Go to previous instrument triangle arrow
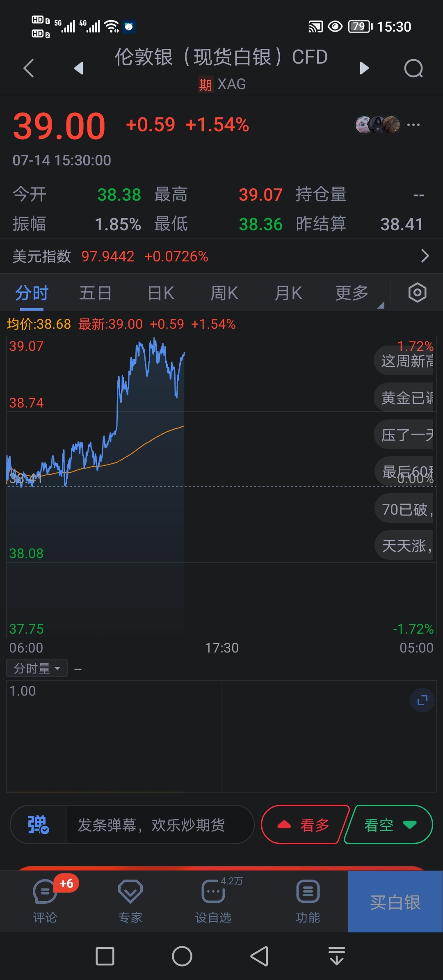Viewport: 443px width, 980px height. click(78, 68)
